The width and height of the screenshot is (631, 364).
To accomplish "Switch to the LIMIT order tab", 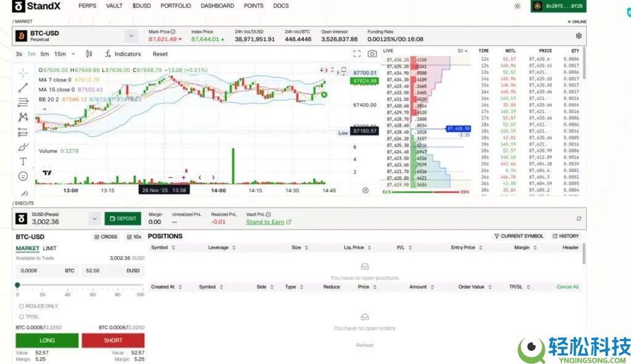I will click(50, 248).
